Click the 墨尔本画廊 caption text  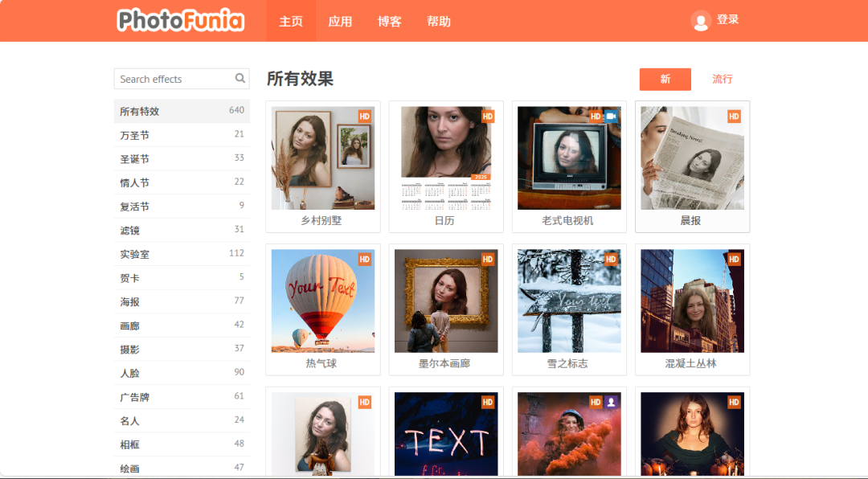(444, 363)
